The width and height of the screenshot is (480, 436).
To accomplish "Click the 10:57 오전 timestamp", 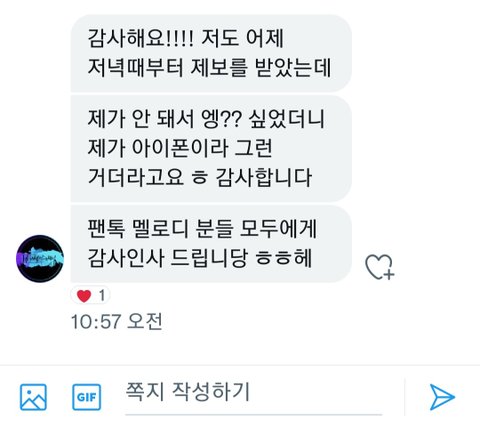I will [117, 321].
